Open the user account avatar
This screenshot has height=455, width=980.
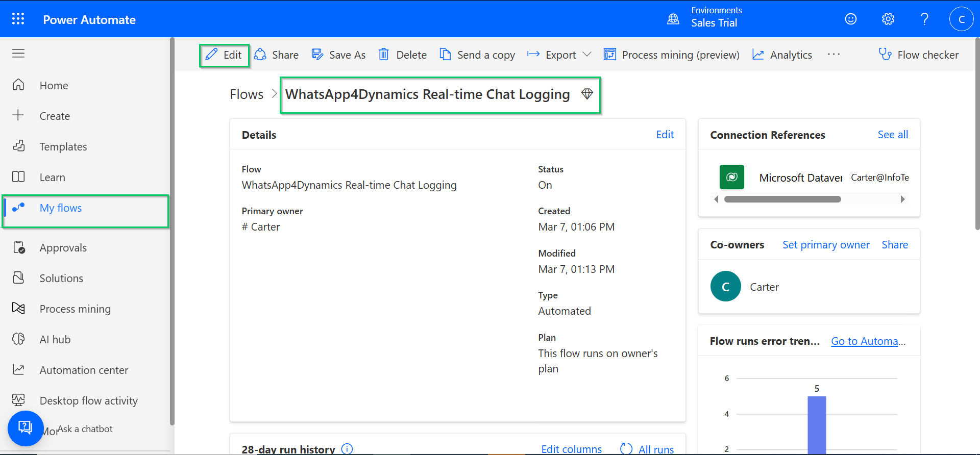pyautogui.click(x=961, y=19)
